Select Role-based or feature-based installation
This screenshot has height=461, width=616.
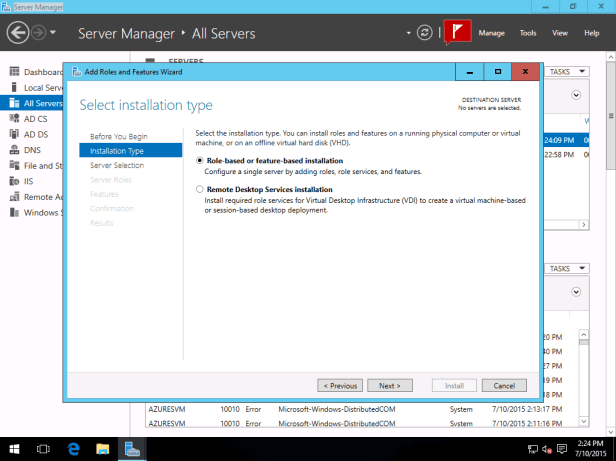(200, 160)
